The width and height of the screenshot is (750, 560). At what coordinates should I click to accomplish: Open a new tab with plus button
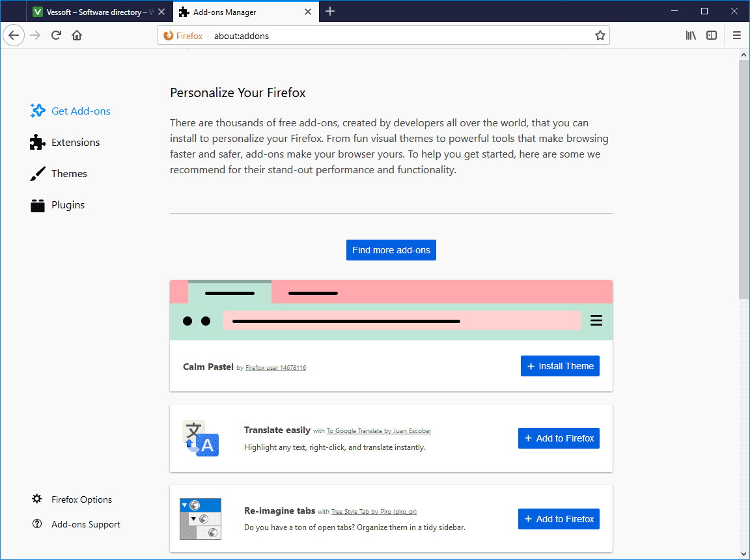click(330, 12)
